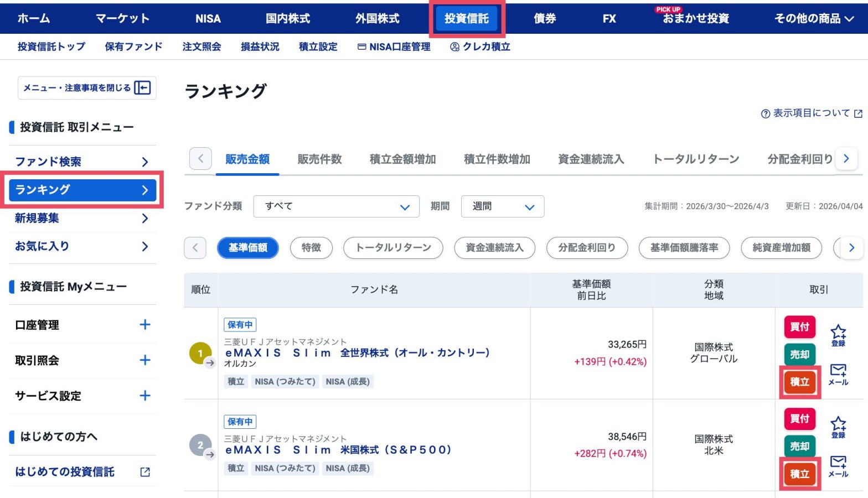Select the 分配金利回り filter chip
The image size is (868, 498).
587,248
